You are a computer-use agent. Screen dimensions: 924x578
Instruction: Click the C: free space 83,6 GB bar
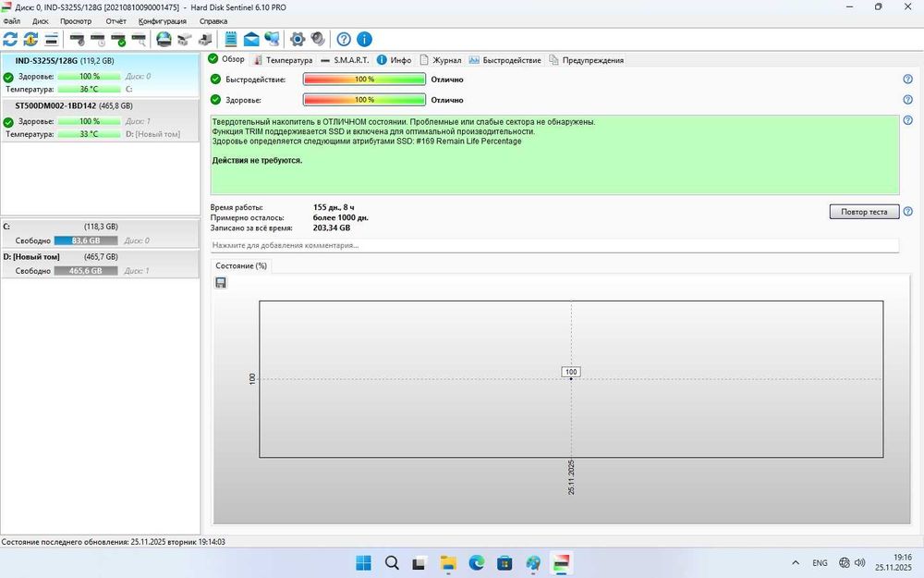(x=86, y=240)
